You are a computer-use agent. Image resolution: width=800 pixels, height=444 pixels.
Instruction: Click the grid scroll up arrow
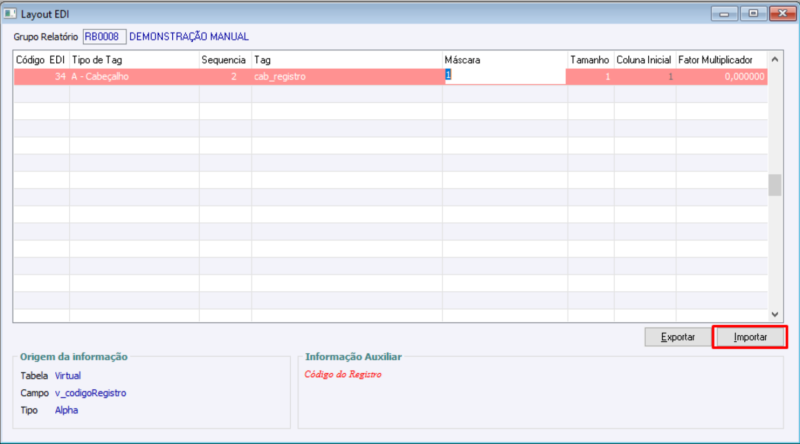coord(774,60)
